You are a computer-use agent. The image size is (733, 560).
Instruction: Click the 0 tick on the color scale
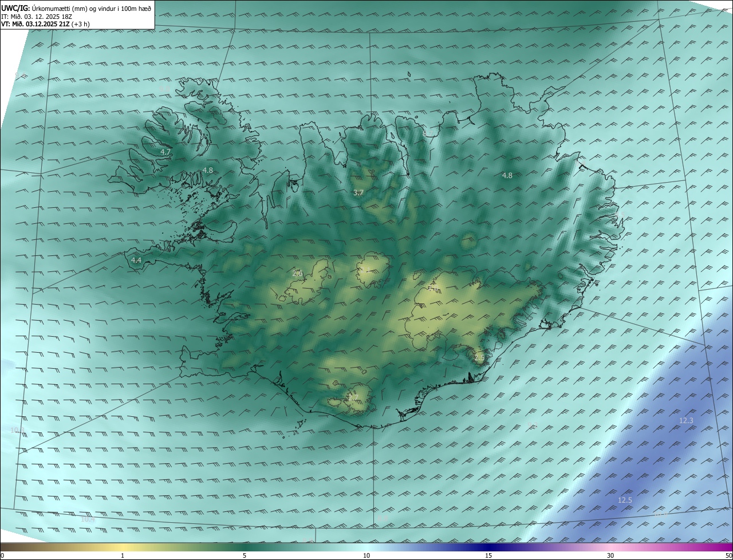click(x=2, y=555)
